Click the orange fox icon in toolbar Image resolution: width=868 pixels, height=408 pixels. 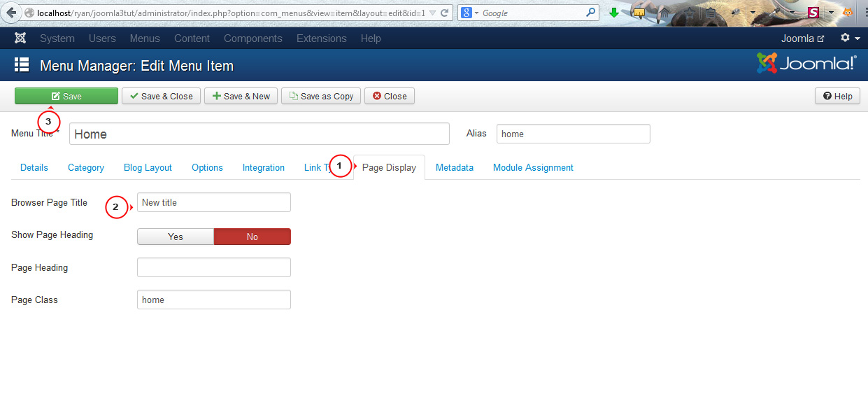(848, 13)
